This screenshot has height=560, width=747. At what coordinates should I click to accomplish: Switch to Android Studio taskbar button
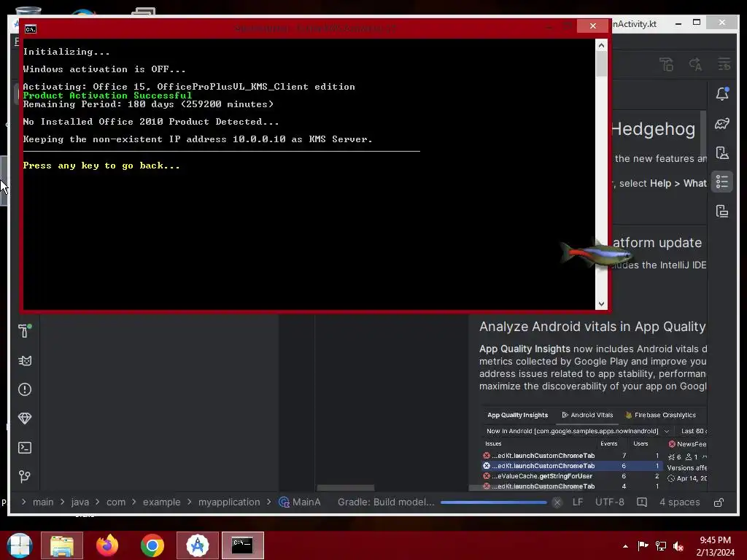pyautogui.click(x=198, y=545)
